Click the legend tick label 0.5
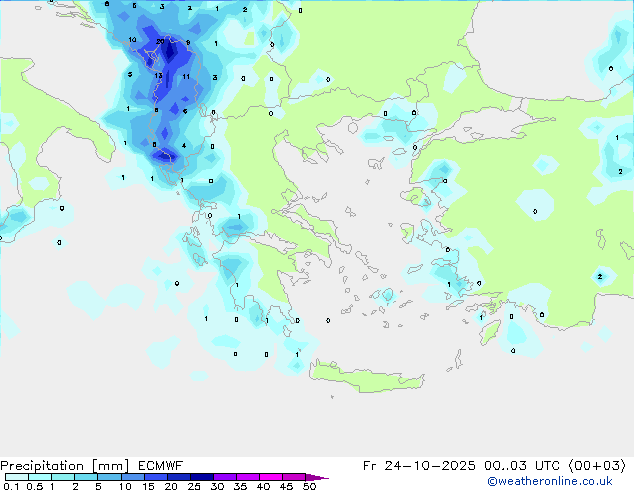This screenshot has height=490, width=634. tap(35, 486)
